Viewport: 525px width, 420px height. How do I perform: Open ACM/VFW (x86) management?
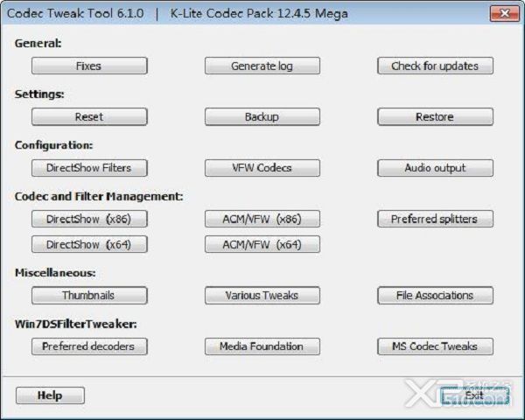(262, 219)
